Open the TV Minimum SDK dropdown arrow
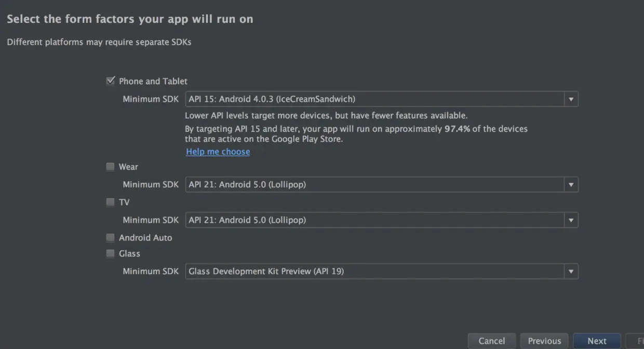644x349 pixels. (571, 220)
